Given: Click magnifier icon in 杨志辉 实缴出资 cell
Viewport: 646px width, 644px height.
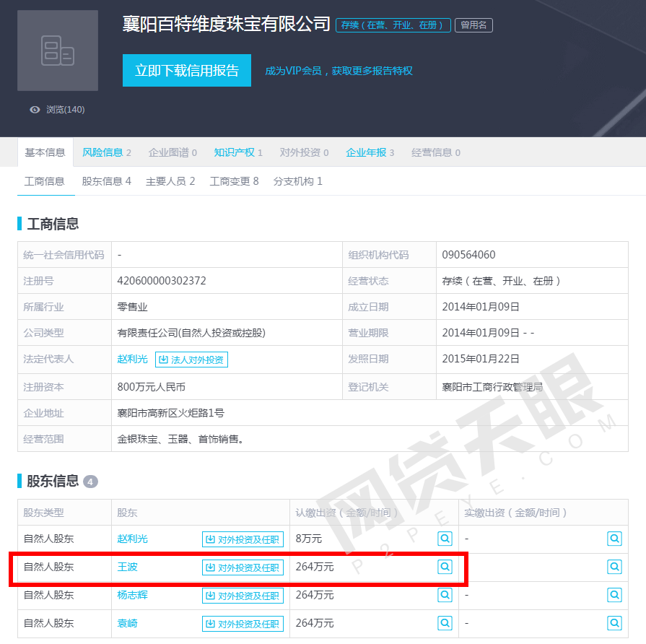Looking at the screenshot, I should 614,595.
